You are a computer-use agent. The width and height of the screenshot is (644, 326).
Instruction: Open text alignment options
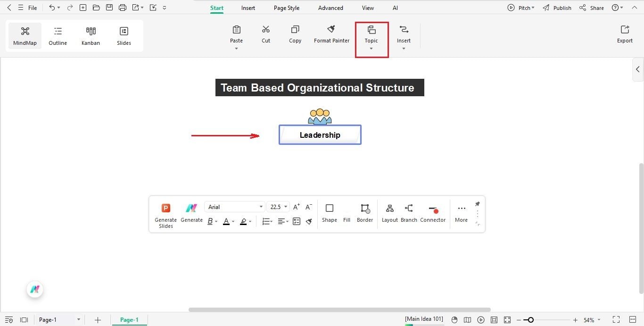click(x=283, y=221)
